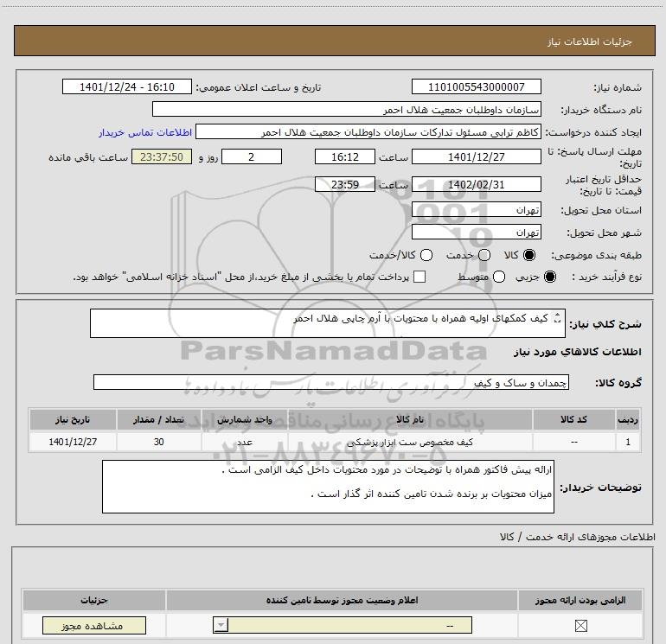
Task: Click the general need description text area
Action: pos(328,323)
